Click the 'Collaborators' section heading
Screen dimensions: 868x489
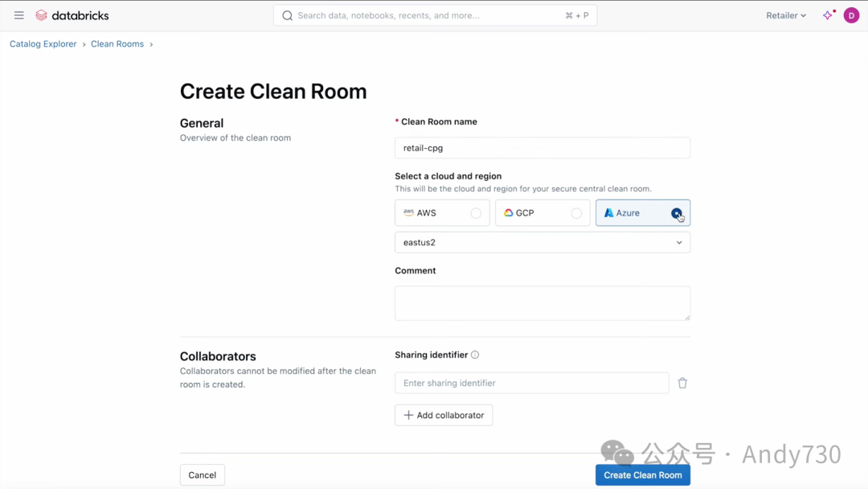point(218,356)
